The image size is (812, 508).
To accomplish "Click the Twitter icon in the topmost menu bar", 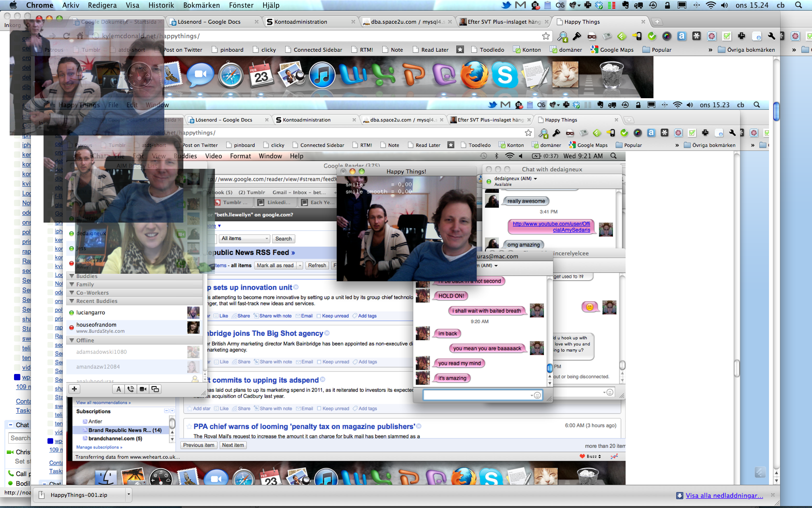I will [506, 5].
